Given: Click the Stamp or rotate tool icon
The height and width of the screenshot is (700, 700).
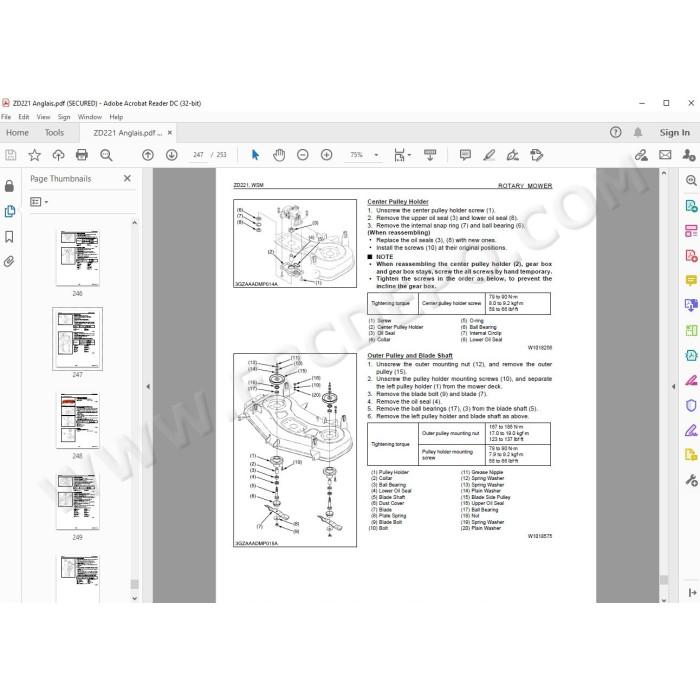Looking at the screenshot, I should coord(537,155).
